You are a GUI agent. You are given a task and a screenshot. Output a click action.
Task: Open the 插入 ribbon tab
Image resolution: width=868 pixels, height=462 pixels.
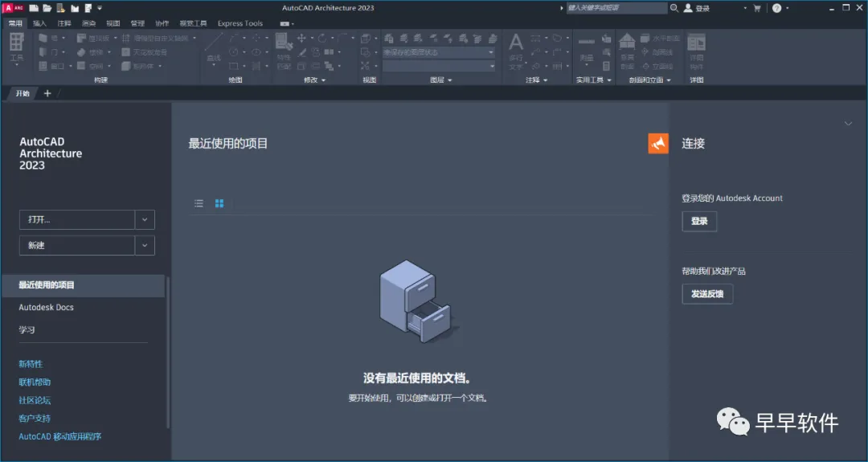coord(40,23)
